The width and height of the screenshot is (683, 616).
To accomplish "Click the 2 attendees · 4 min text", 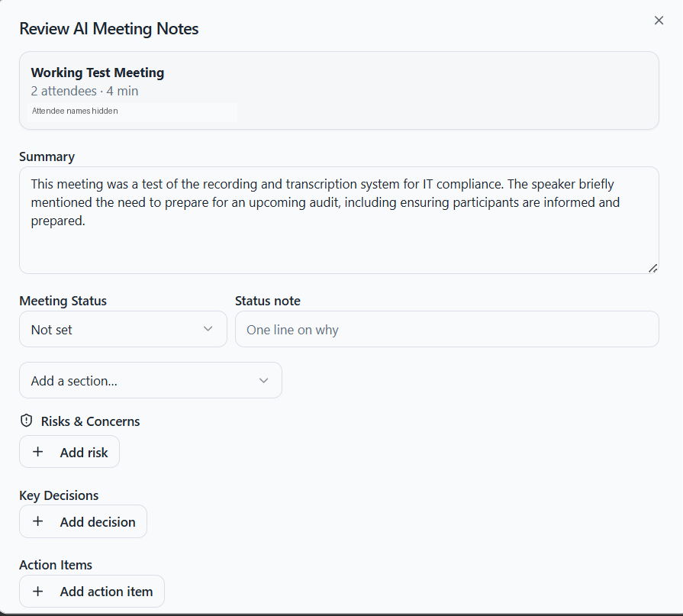I will click(85, 91).
